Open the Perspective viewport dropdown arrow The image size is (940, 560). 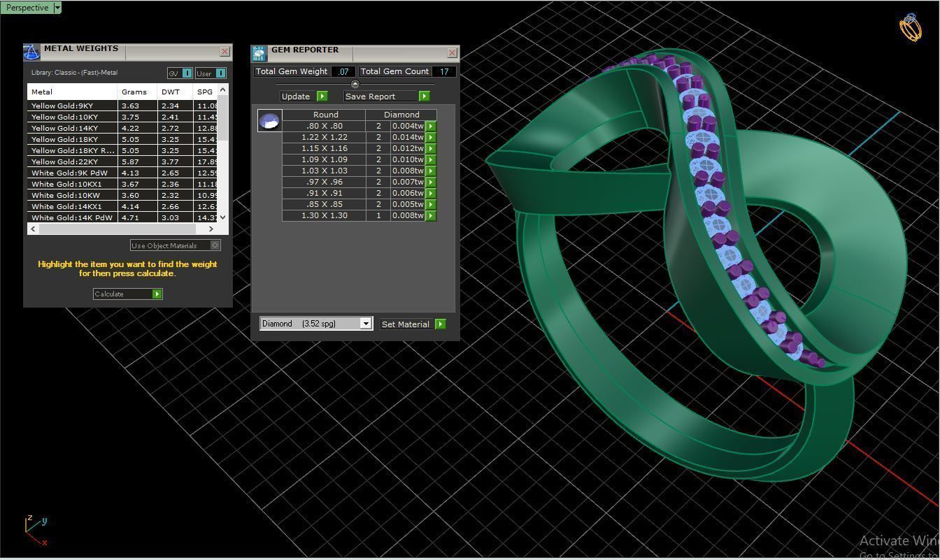click(x=57, y=8)
